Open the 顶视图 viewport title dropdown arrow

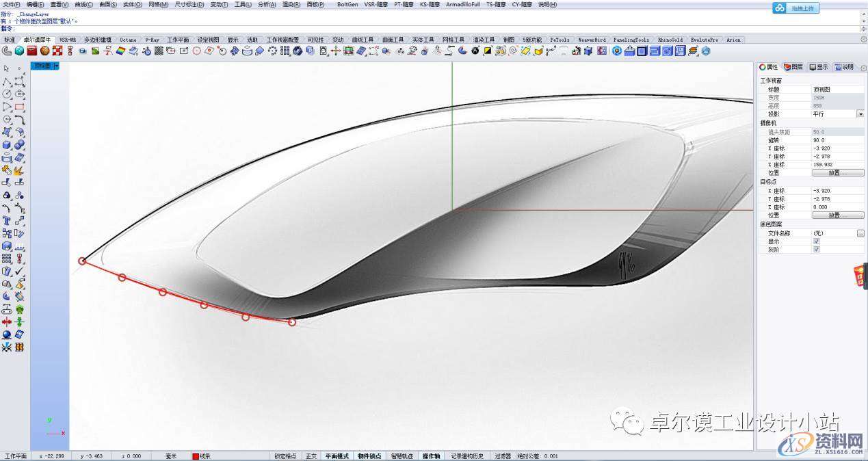[x=56, y=66]
